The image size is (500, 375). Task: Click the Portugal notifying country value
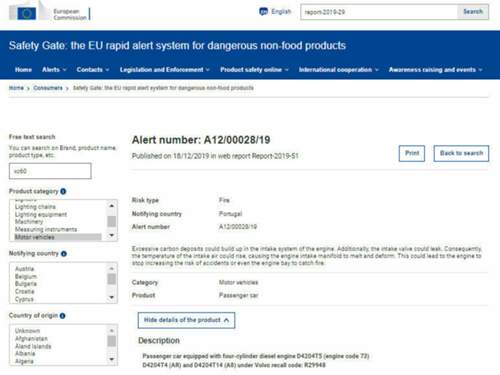pyautogui.click(x=230, y=214)
